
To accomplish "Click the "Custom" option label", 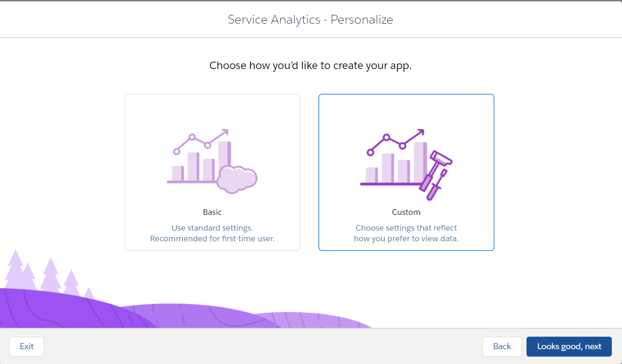I will [x=406, y=212].
